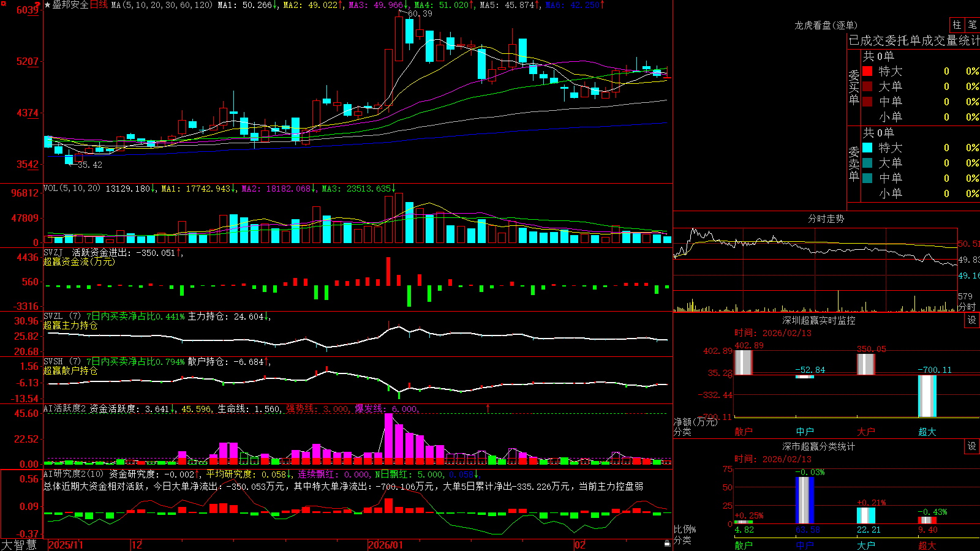The width and height of the screenshot is (980, 551).
Task: Click the 60.39 high price annotation
Action: point(419,13)
